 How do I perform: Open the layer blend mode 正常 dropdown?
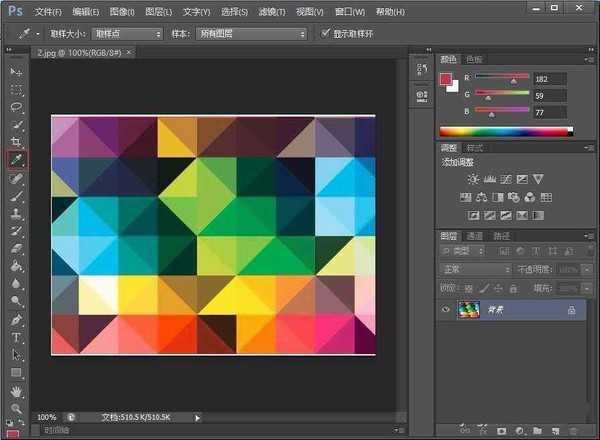click(x=477, y=269)
